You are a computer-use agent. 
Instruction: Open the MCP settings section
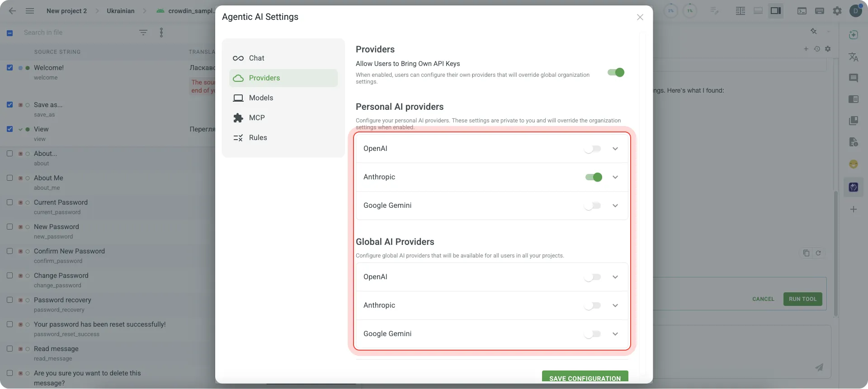(x=256, y=118)
